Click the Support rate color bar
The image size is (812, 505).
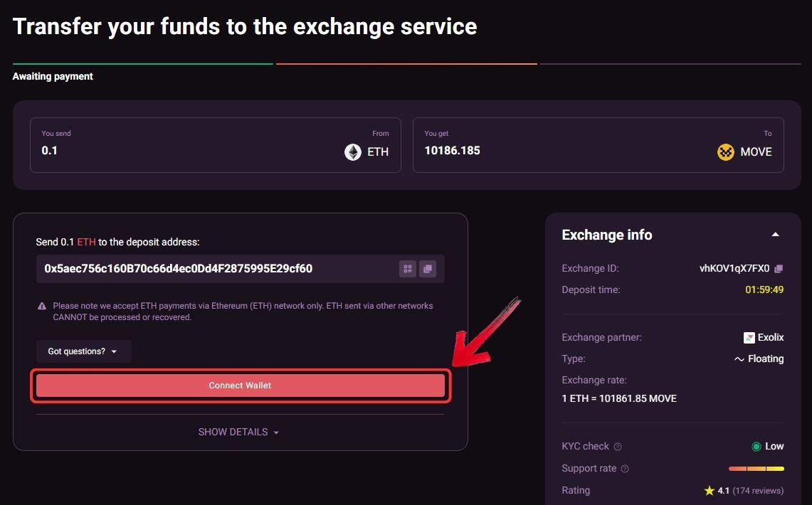pyautogui.click(x=756, y=469)
